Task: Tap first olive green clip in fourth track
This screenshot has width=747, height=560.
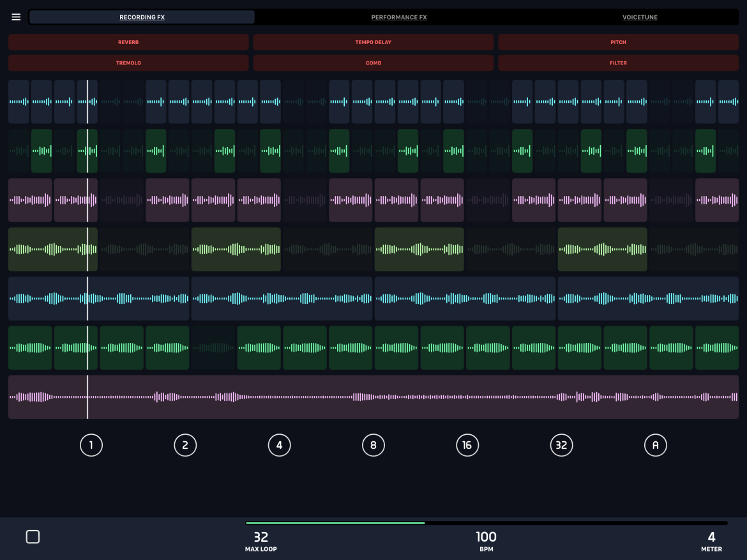Action: 53,249
